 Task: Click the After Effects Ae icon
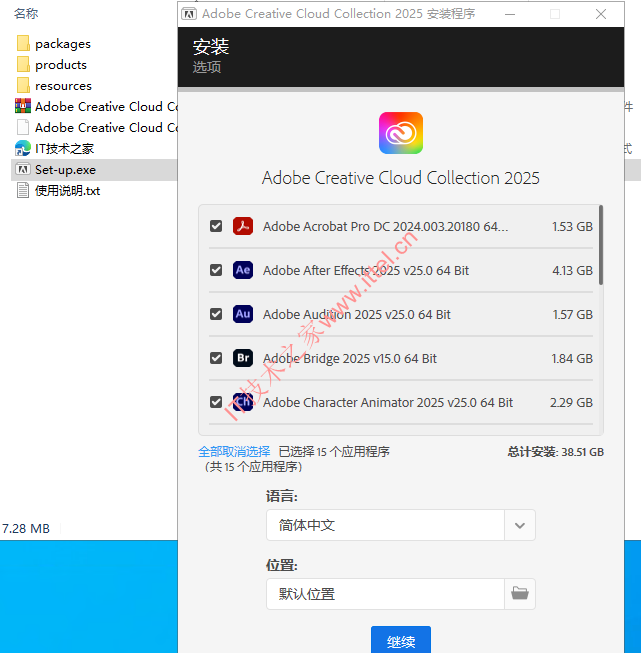(x=243, y=270)
